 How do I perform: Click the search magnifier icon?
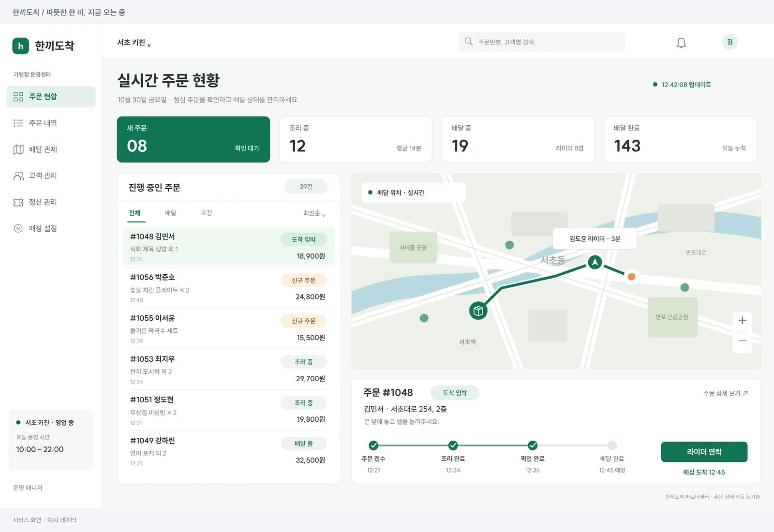click(468, 42)
